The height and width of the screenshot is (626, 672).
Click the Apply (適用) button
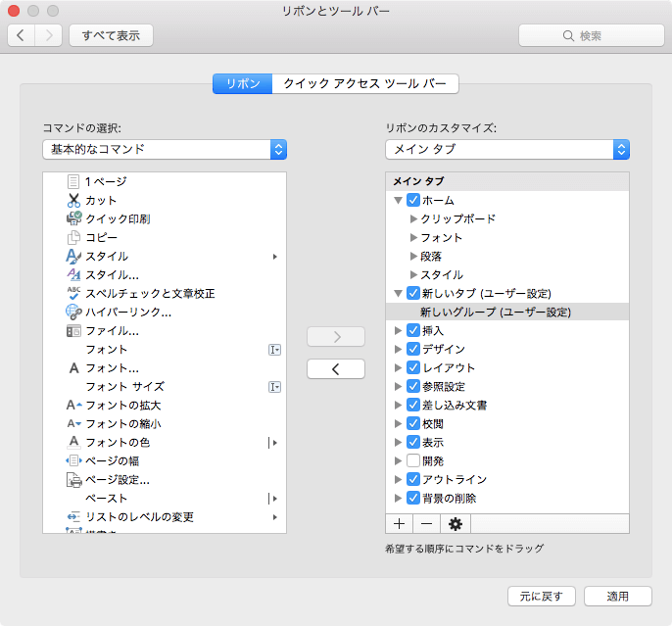click(x=617, y=596)
